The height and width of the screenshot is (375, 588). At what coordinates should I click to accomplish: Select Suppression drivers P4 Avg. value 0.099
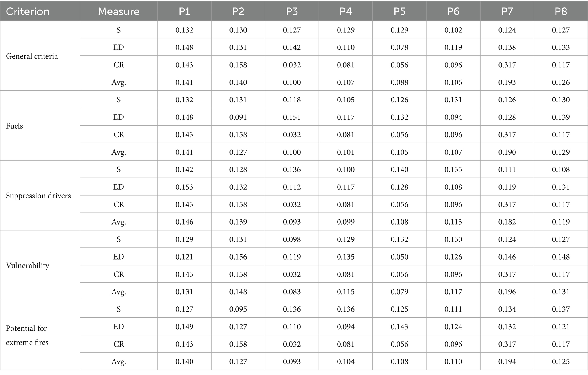pyautogui.click(x=346, y=222)
